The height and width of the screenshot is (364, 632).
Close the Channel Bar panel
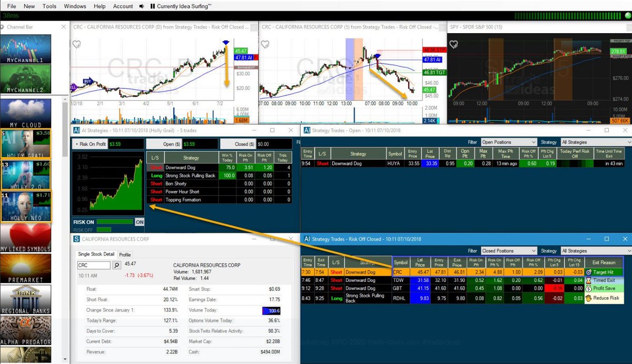pos(63,26)
